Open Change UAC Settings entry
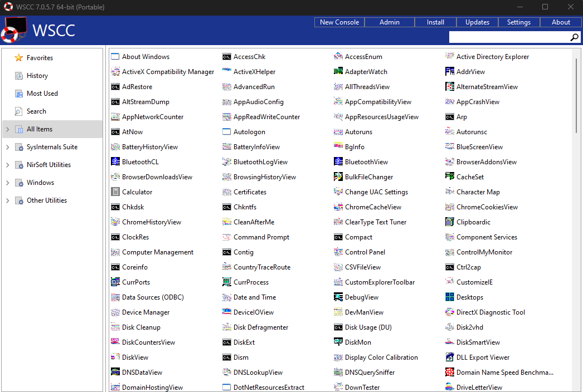This screenshot has width=583, height=392. [376, 192]
